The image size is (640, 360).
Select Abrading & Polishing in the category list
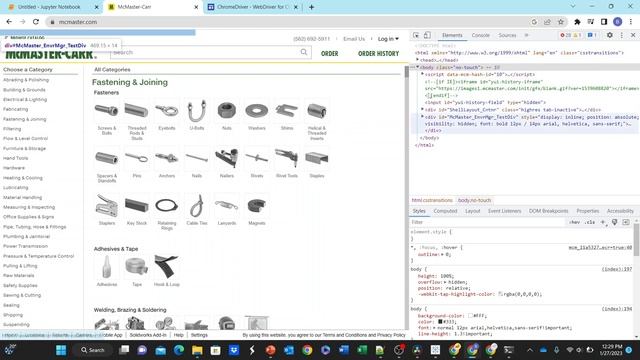click(26, 80)
